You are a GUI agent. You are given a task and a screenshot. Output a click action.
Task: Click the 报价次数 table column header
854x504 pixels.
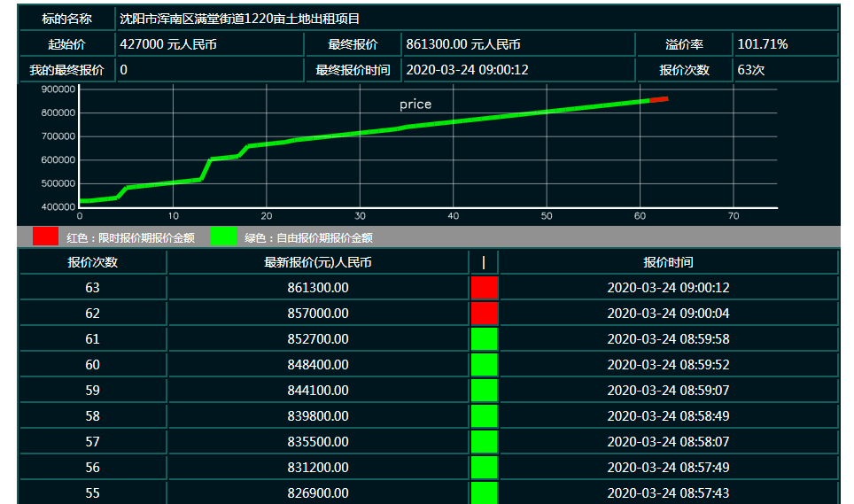point(92,262)
